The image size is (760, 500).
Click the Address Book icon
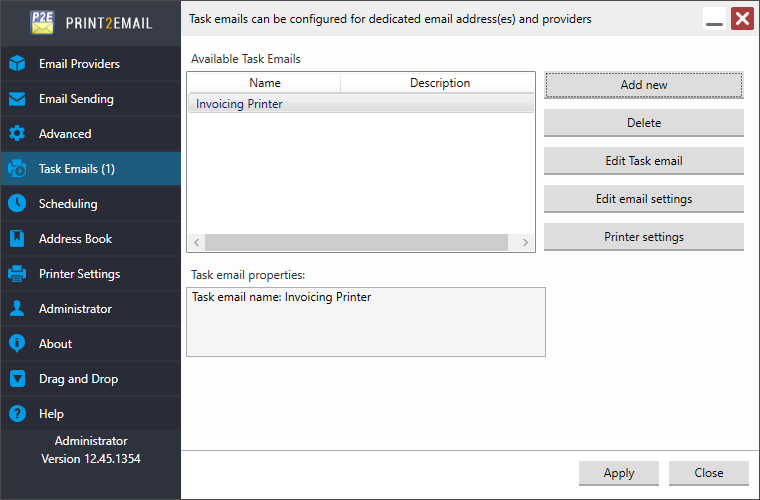click(x=17, y=239)
